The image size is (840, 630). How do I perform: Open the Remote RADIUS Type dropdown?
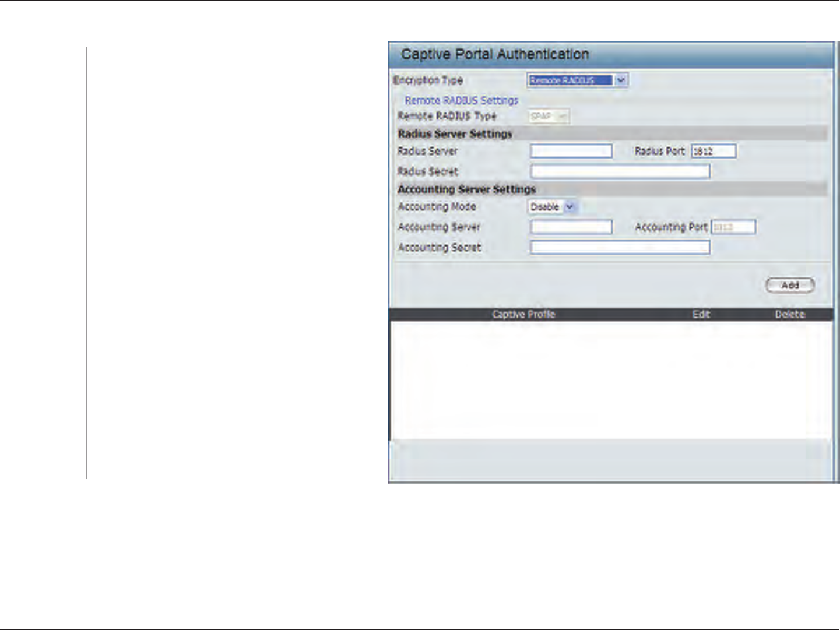549,117
